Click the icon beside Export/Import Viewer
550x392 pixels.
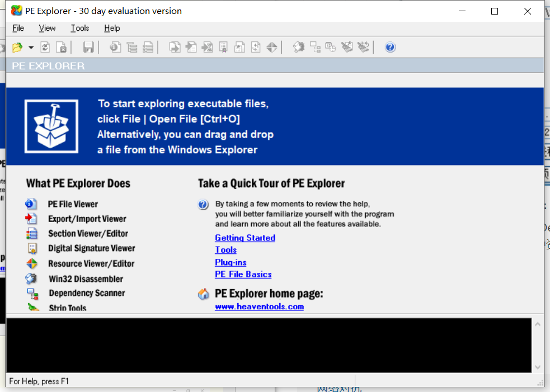(x=31, y=219)
